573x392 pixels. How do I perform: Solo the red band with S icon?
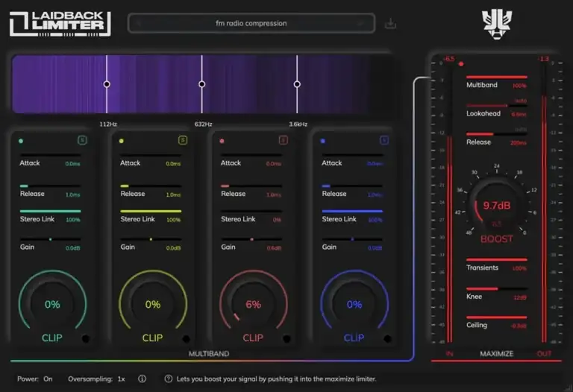(x=284, y=140)
